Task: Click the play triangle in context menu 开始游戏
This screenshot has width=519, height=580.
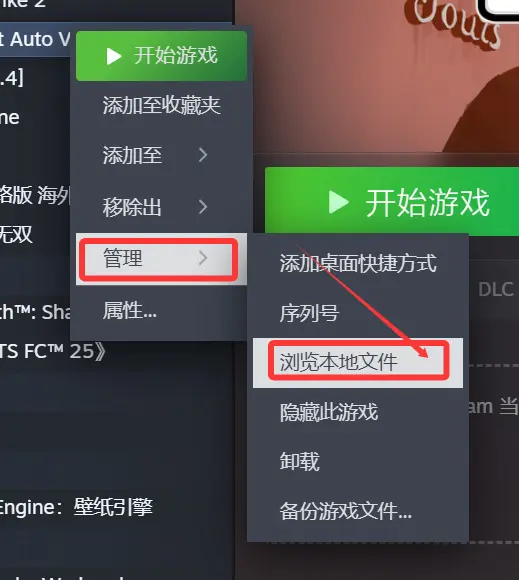Action: click(x=114, y=56)
